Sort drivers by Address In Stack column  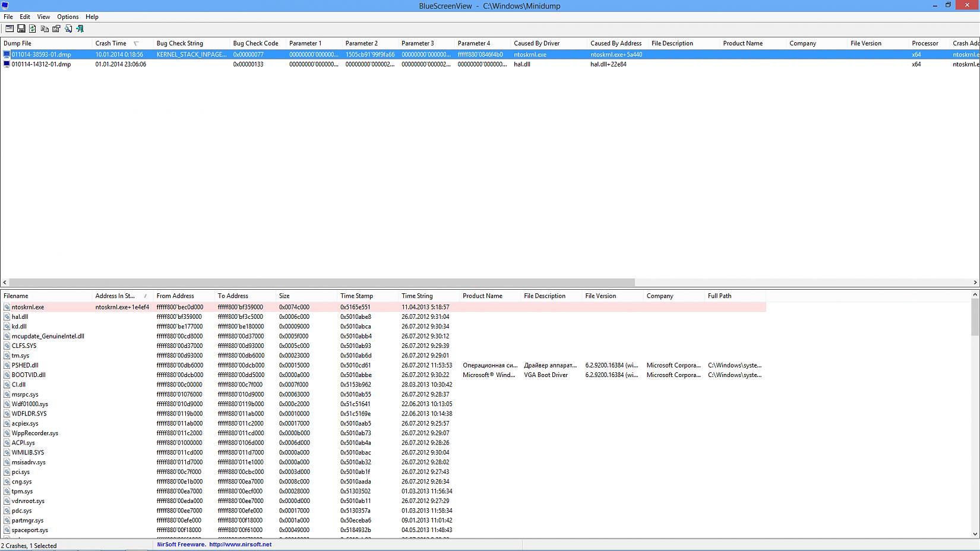coord(115,296)
